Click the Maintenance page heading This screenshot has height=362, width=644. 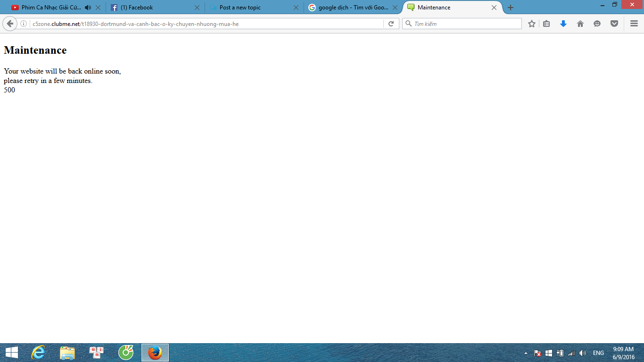tap(35, 50)
